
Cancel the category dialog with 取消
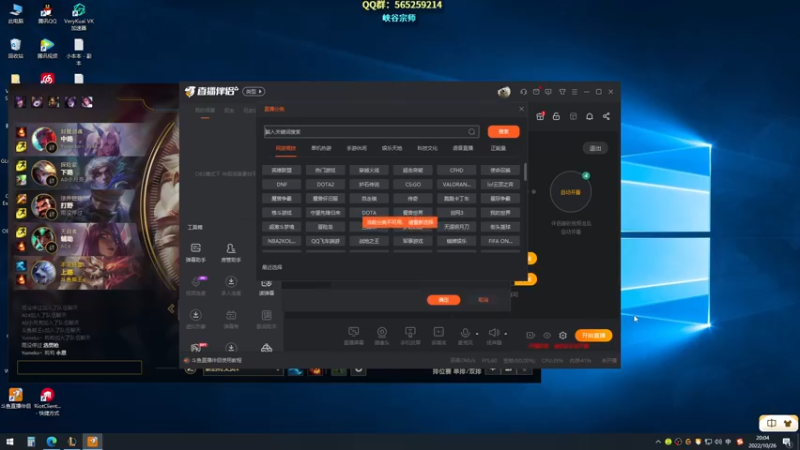pos(483,300)
